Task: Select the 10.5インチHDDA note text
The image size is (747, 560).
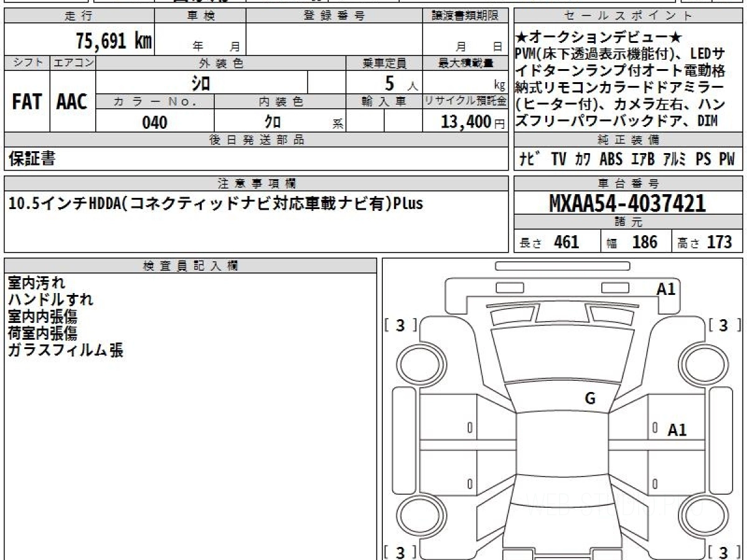Action: 215,203
